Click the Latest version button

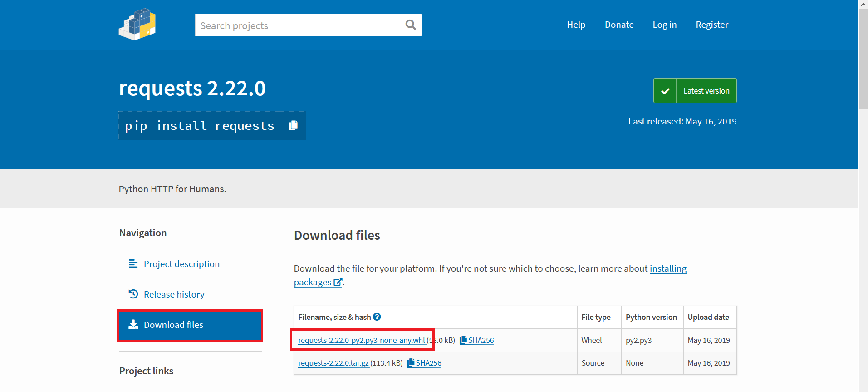[x=695, y=91]
